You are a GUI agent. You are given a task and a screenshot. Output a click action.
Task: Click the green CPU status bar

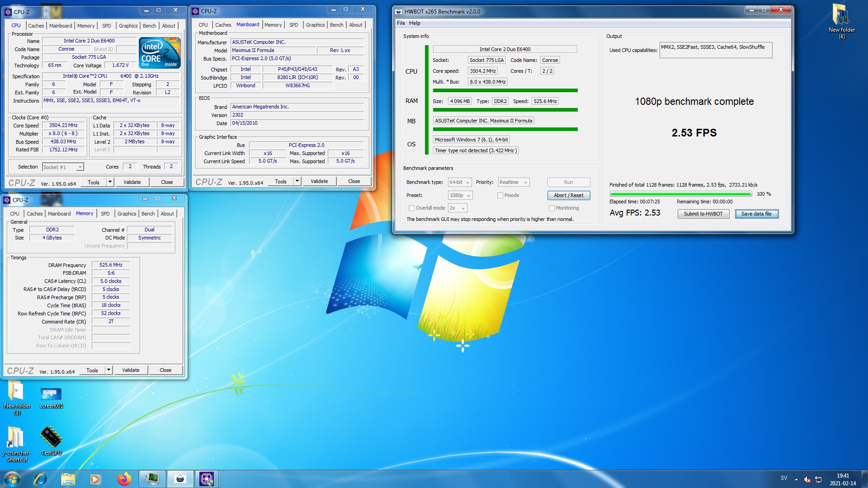[505, 90]
